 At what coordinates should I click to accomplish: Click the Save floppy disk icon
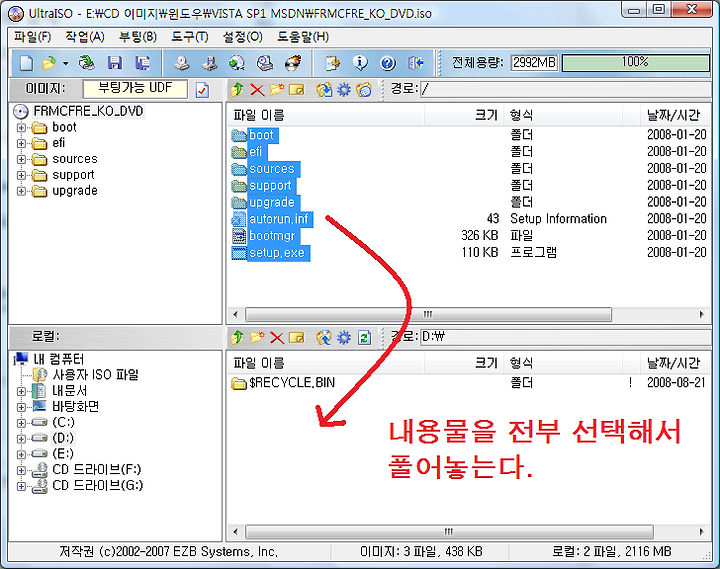pyautogui.click(x=115, y=63)
